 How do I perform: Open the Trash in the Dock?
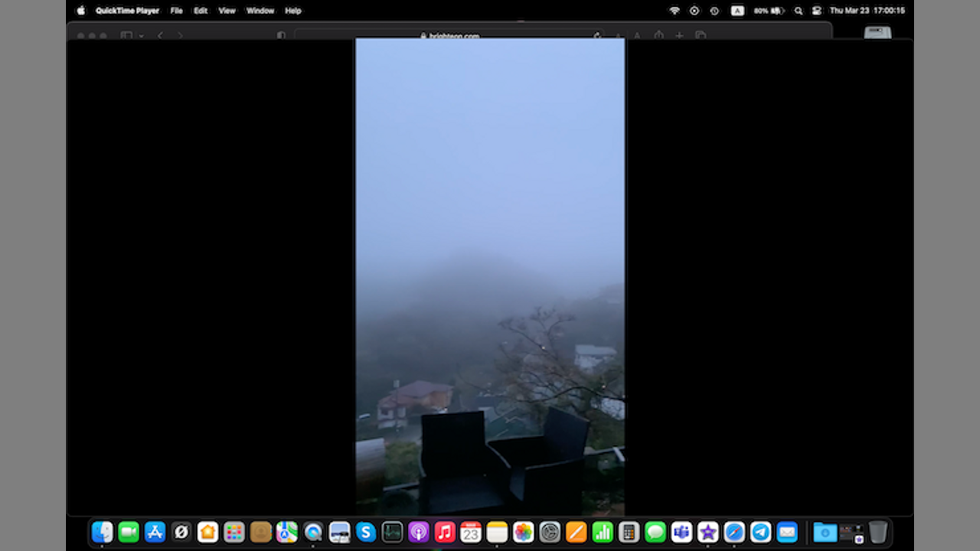click(x=877, y=532)
